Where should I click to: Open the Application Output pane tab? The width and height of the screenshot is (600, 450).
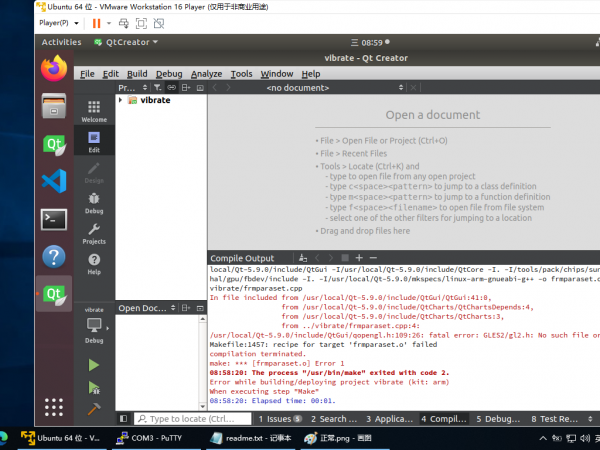click(386, 419)
